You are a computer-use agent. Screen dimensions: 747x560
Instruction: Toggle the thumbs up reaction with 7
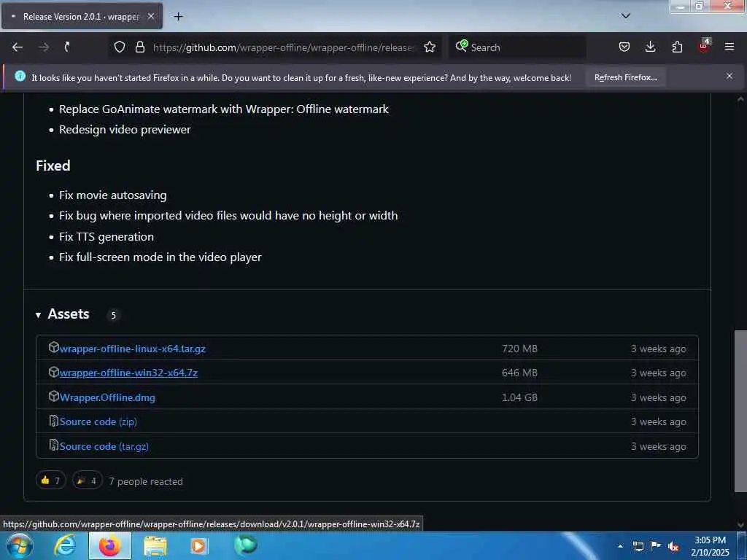click(x=50, y=481)
